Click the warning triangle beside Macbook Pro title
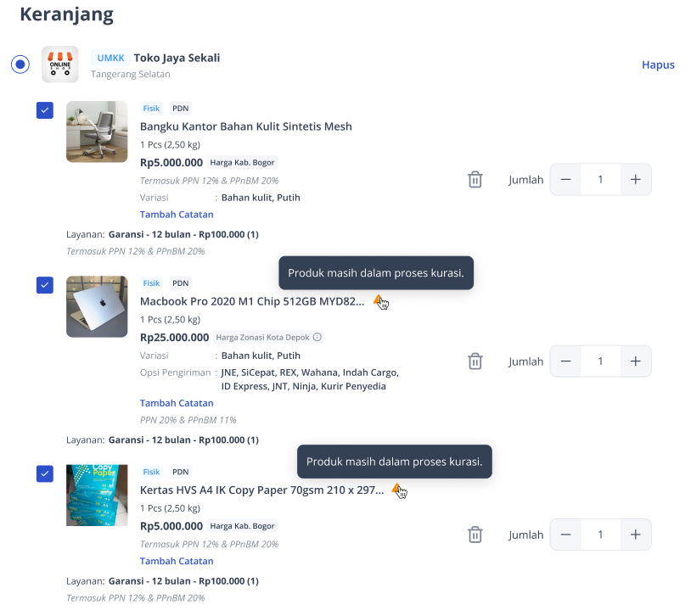Image resolution: width=691 pixels, height=616 pixels. coord(379,300)
